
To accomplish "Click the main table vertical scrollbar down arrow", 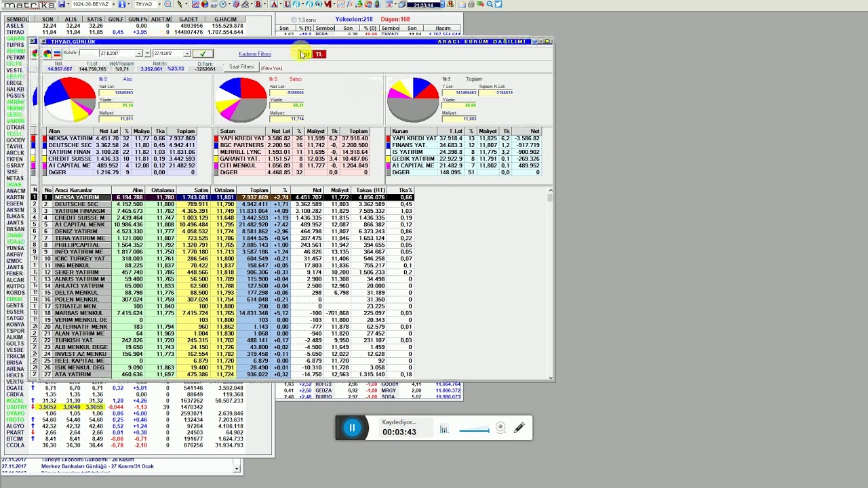I will pos(551,378).
